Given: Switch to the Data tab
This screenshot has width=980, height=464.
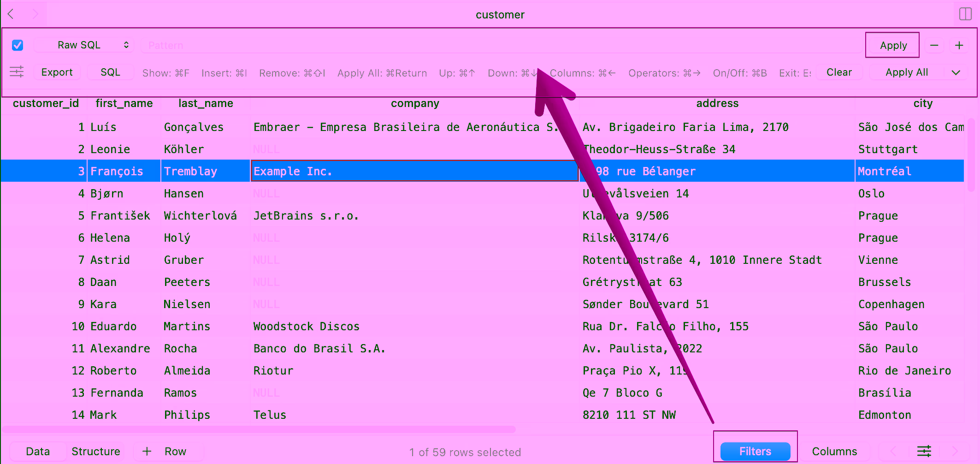Looking at the screenshot, I should [x=38, y=451].
